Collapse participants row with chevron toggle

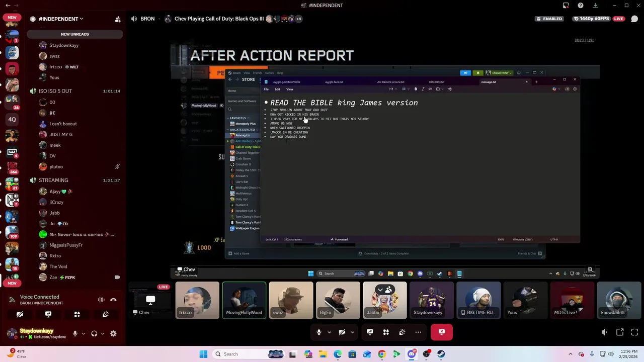pos(384,290)
